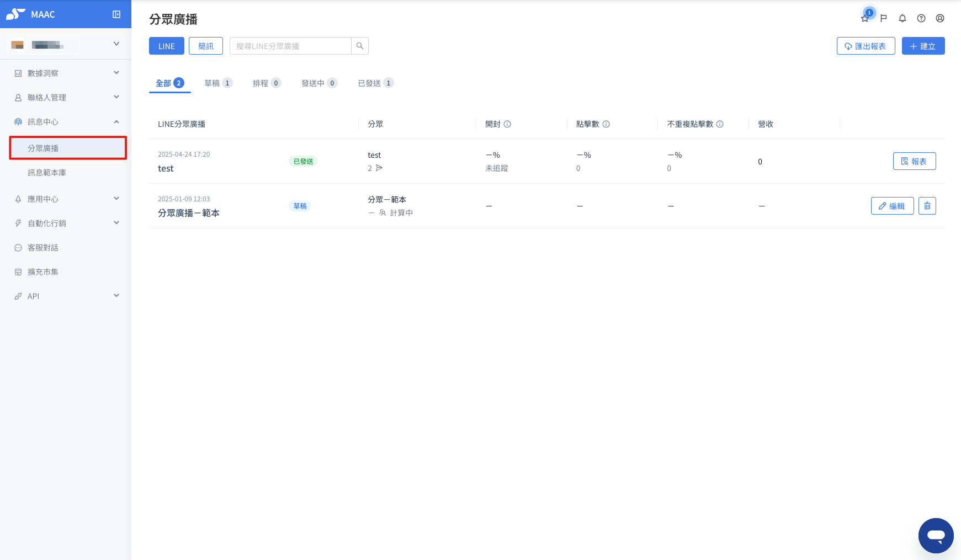Collapse the sidebar with the panel icon
This screenshot has height=560, width=961.
tap(116, 14)
